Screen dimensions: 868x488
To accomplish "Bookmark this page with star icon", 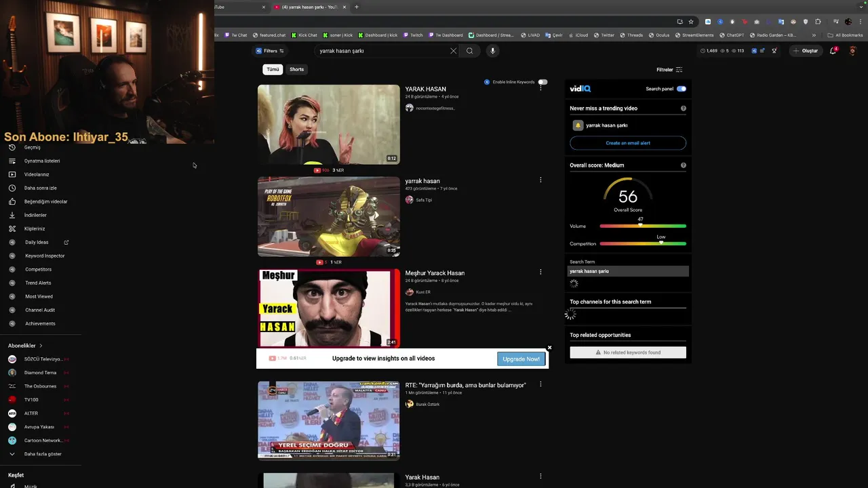I will [691, 22].
